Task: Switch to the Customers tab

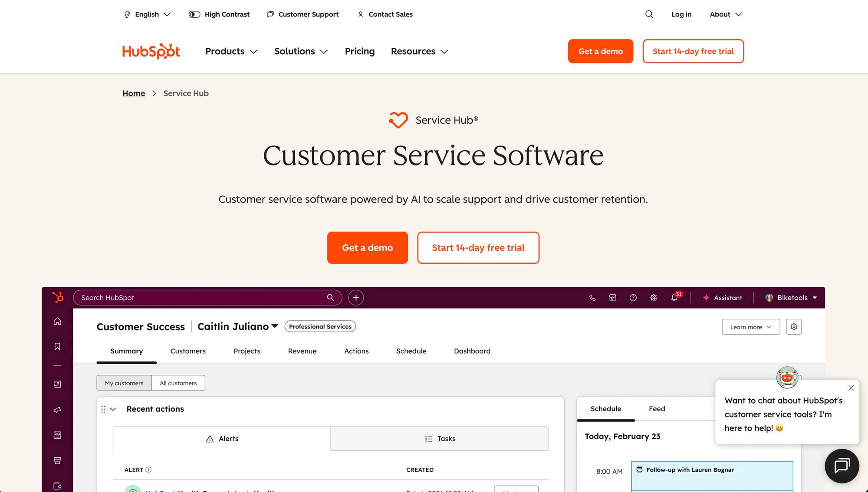Action: [188, 351]
